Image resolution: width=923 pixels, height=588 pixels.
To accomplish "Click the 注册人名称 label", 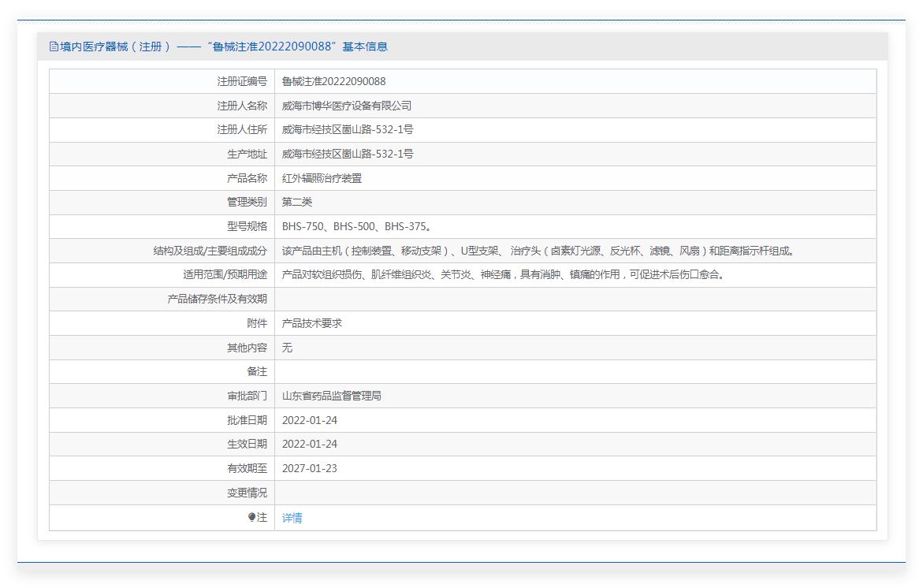I will [242, 106].
